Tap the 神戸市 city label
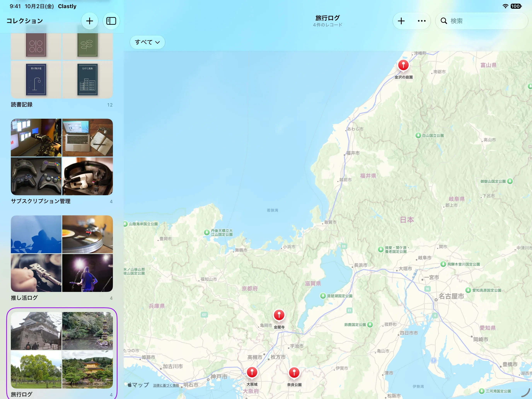Viewport: 532px width, 399px height. coord(219,377)
